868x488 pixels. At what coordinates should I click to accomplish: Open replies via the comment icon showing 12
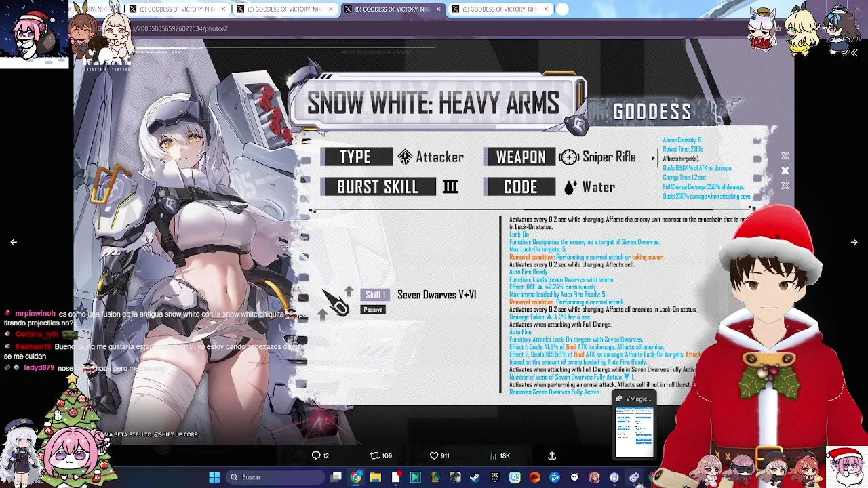click(x=320, y=455)
